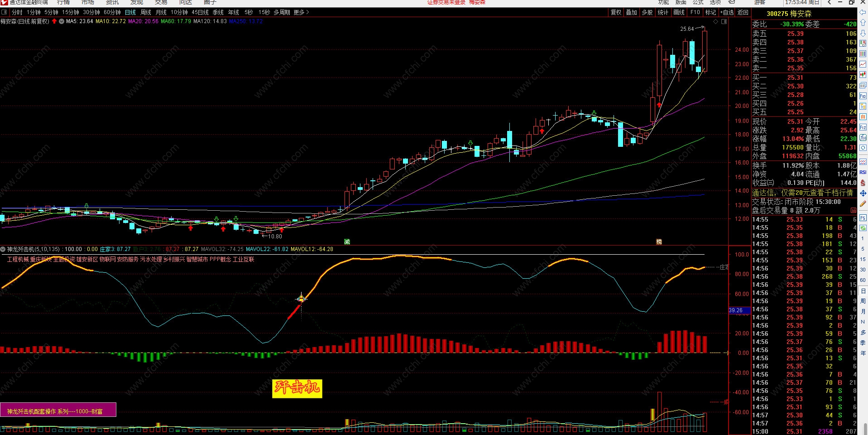Open the candlestick chart sidebar icon
This screenshot has width=868, height=435.
click(863, 75)
